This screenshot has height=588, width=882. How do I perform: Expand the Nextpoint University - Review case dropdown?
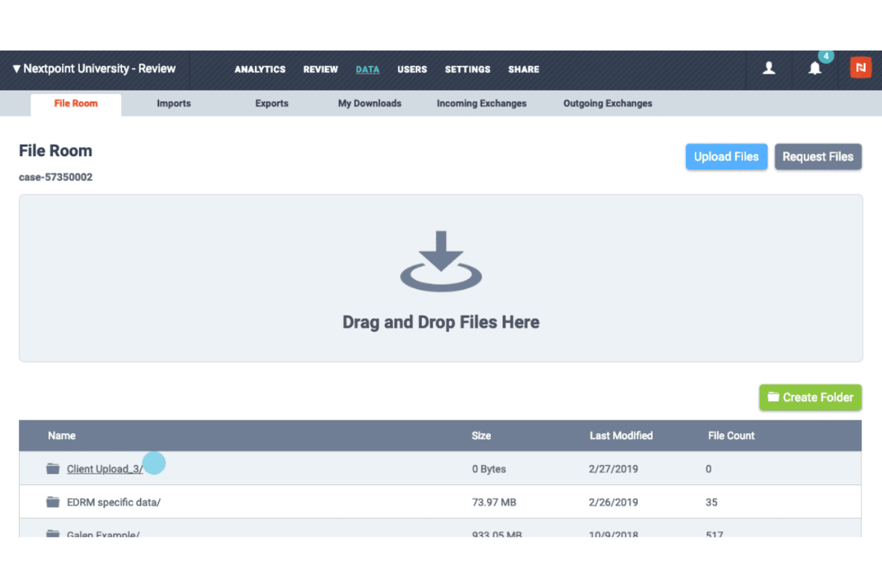pos(94,69)
